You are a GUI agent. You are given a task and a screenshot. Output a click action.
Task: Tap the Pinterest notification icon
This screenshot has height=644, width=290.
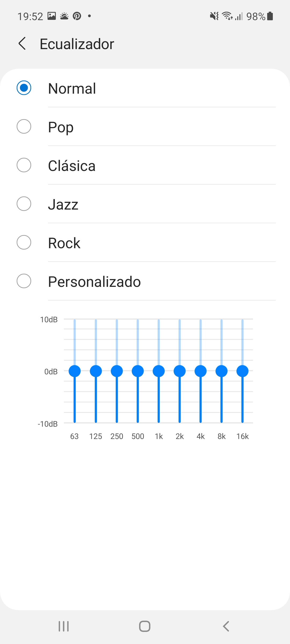point(77,16)
